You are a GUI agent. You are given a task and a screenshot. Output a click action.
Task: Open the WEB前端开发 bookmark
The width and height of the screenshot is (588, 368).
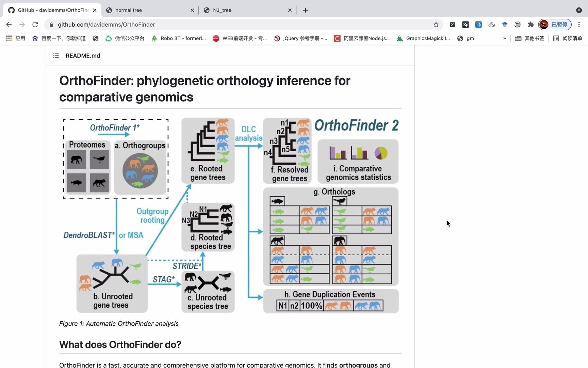click(240, 38)
